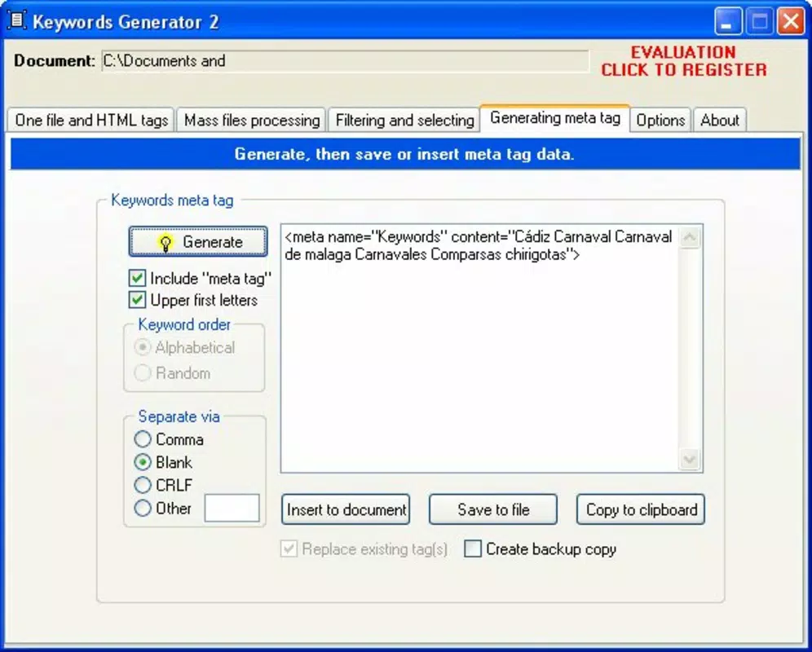Image resolution: width=812 pixels, height=652 pixels.
Task: Click the Keywords Generator app icon in title bar
Action: pyautogui.click(x=17, y=20)
